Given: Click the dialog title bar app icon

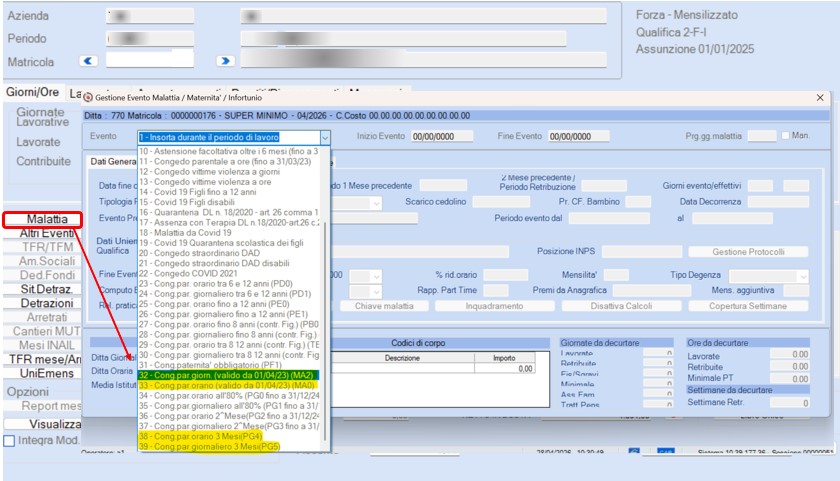Looking at the screenshot, I should tap(88, 97).
